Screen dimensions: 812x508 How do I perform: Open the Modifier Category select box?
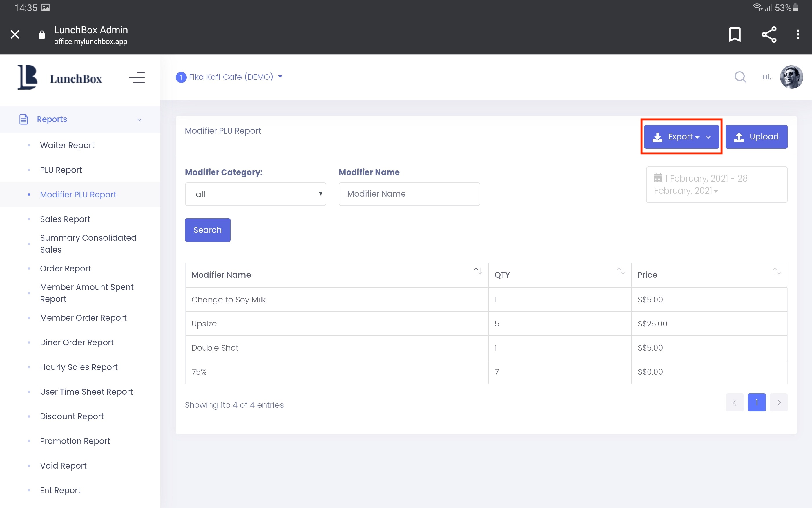255,194
